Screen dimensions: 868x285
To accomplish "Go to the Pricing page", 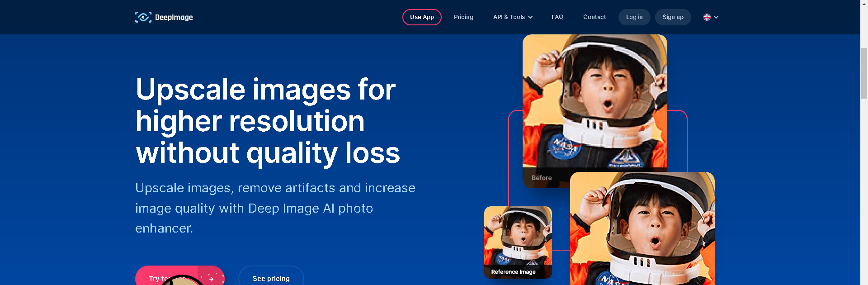I will point(463,17).
